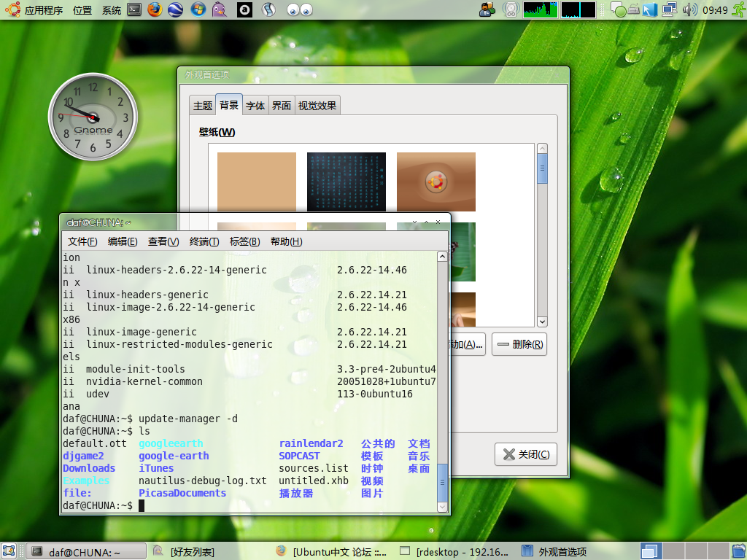Switch to the 字体 tab
The width and height of the screenshot is (747, 560).
pyautogui.click(x=255, y=106)
